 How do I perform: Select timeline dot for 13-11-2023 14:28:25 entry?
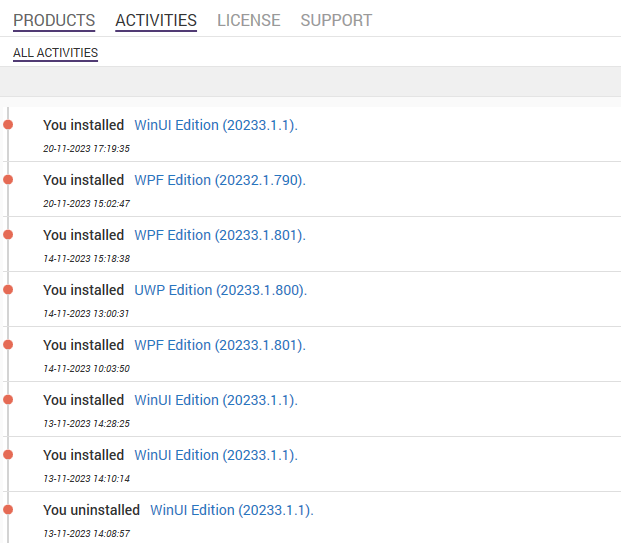(x=8, y=400)
